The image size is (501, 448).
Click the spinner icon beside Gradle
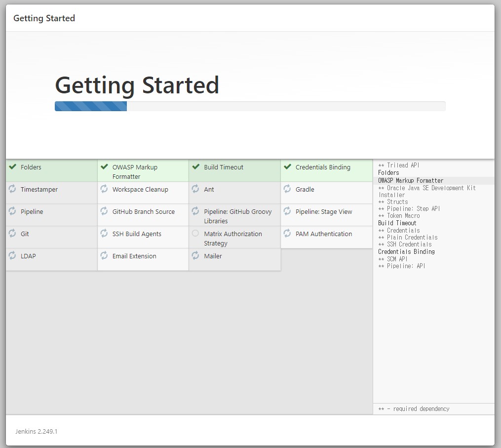pos(287,189)
